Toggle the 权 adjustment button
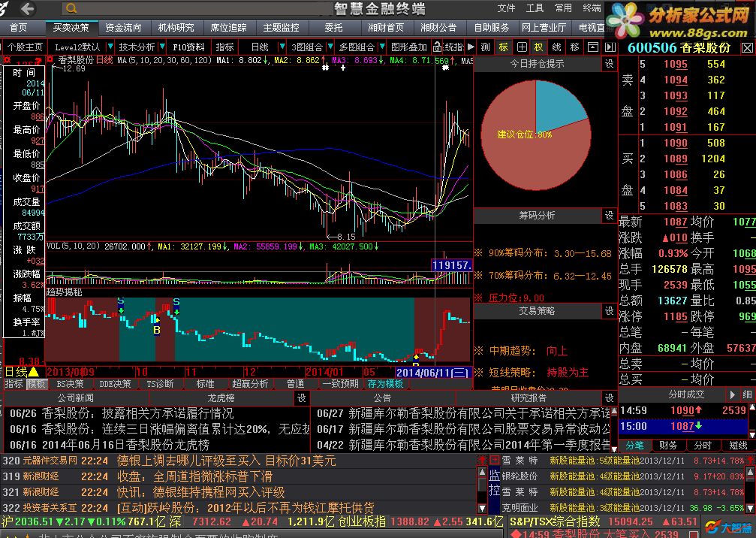This screenshot has width=756, height=538. click(538, 47)
